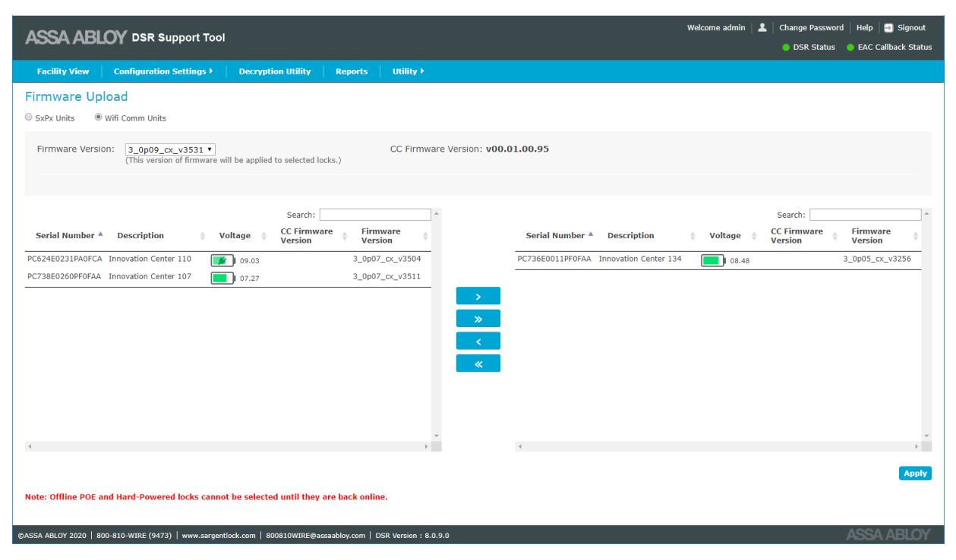This screenshot has height=560, width=956.
Task: Click the left table scroll up arrow
Action: (436, 212)
